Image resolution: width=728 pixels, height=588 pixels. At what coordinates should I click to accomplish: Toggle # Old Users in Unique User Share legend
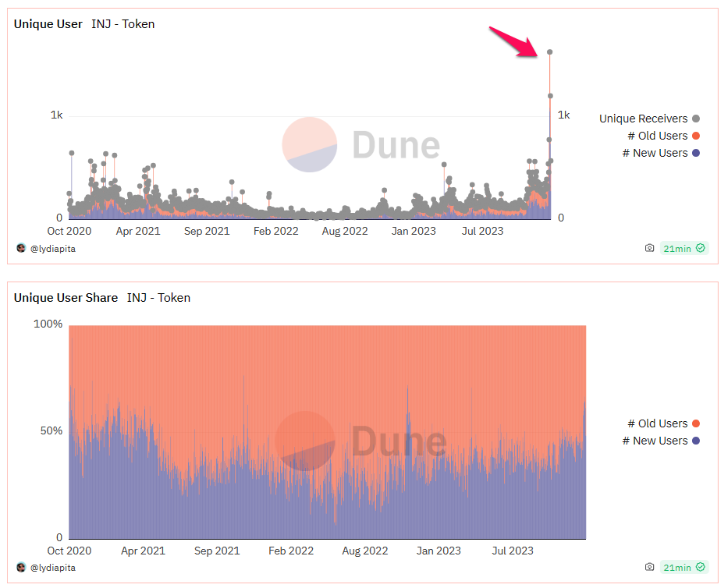pos(663,423)
